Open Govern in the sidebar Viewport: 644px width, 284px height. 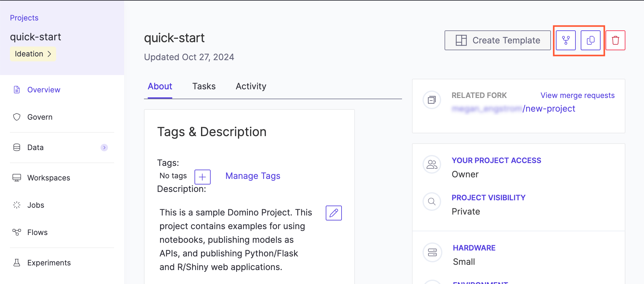point(40,117)
